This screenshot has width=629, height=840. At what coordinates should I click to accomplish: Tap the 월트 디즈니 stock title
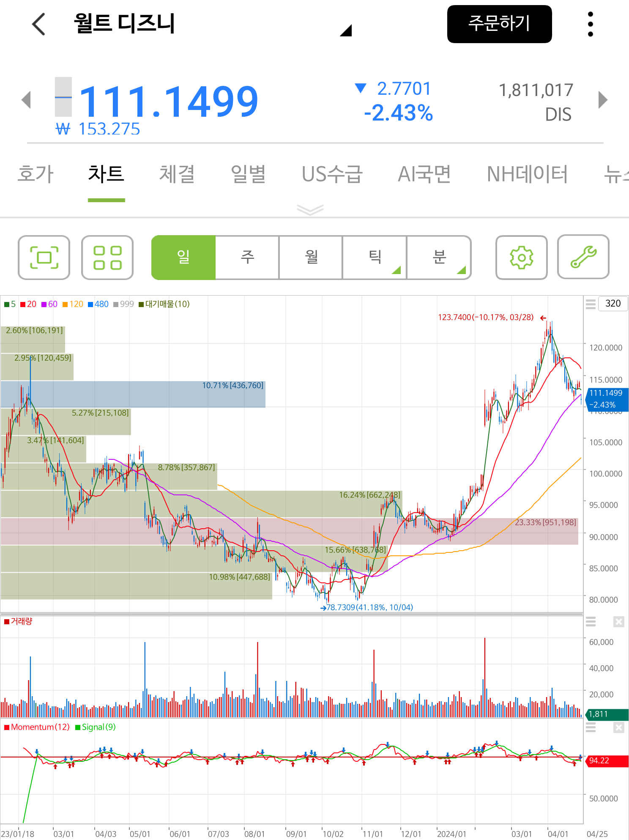(124, 23)
